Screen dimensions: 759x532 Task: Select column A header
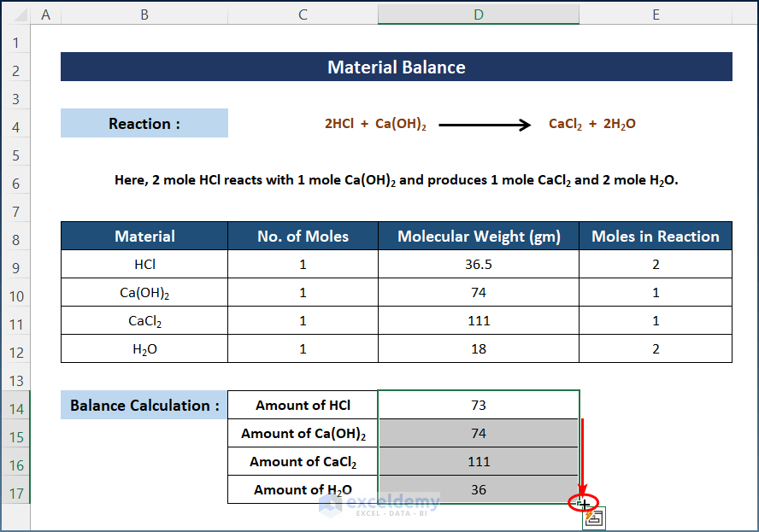[x=45, y=15]
